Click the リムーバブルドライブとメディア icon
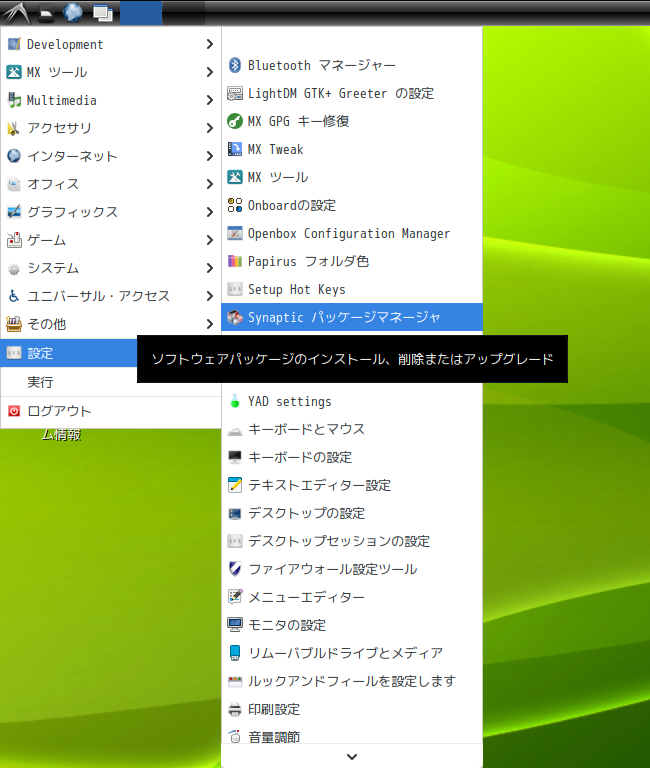 235,653
